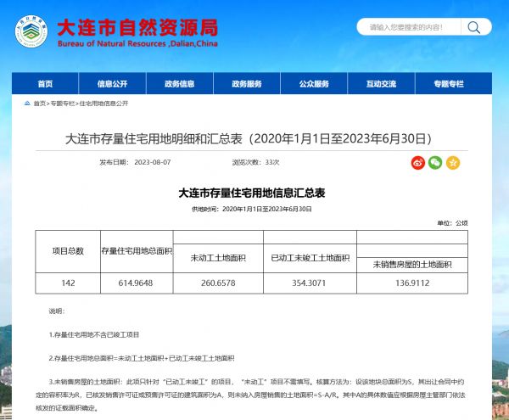This screenshot has width=509, height=420.
Task: Go to 首页 via breadcrumb link
Action: click(x=40, y=104)
